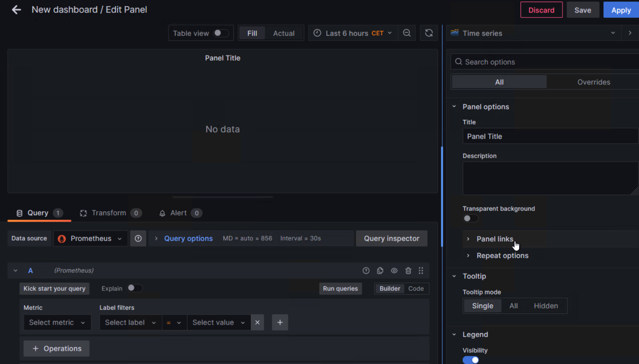The width and height of the screenshot is (639, 364).
Task: Open the query A help icon
Action: point(366,271)
